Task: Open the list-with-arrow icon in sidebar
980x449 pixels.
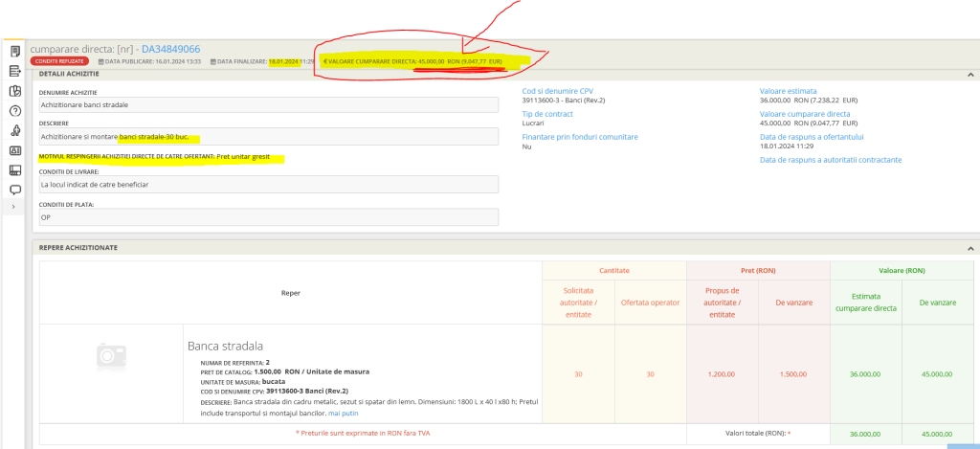Action: 14,71
